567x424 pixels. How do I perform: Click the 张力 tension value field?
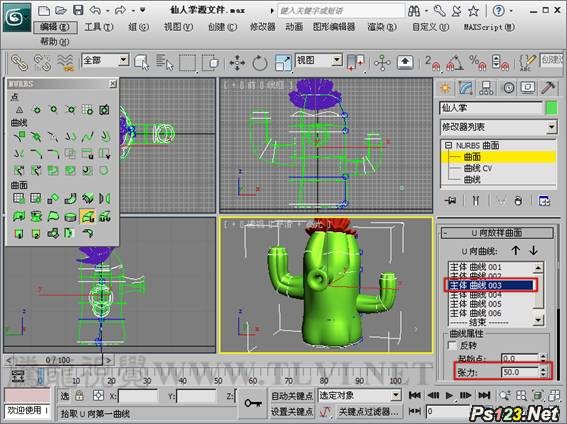click(x=519, y=372)
